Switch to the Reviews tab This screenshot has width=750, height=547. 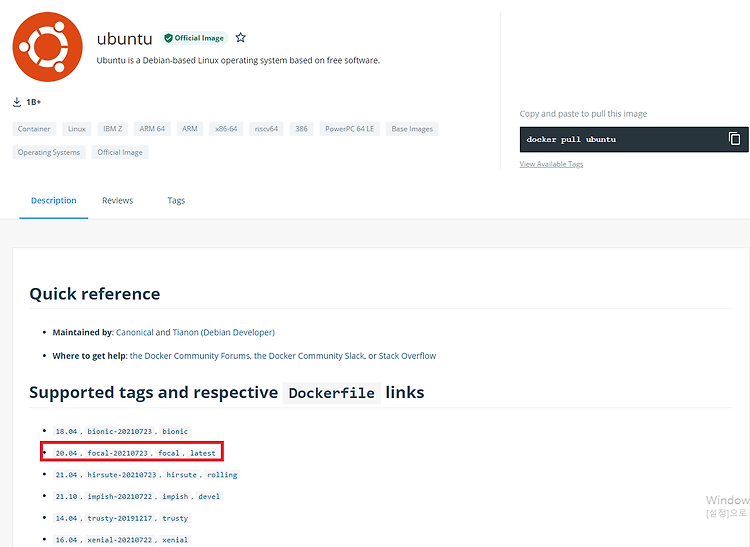click(117, 200)
